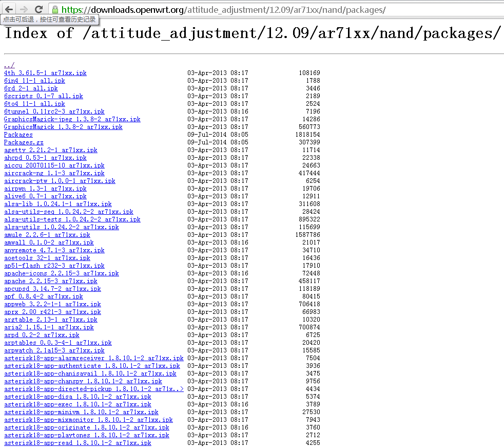Screen dimensions: 504x448
Task: Reload the page with the refresh icon
Action: 38,9
